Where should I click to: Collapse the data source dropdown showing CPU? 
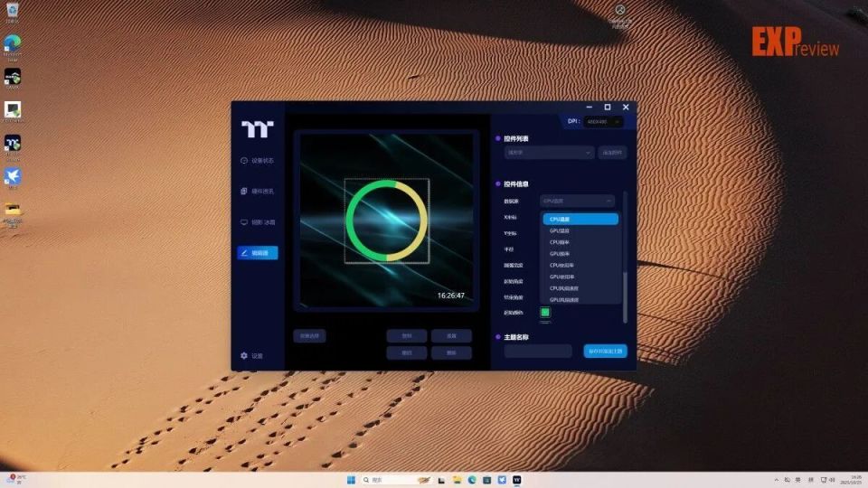pos(577,201)
